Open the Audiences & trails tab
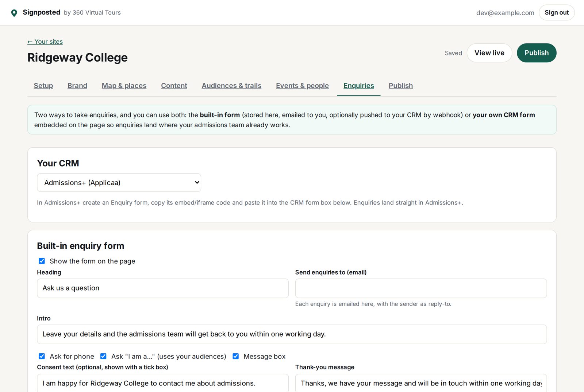 231,86
